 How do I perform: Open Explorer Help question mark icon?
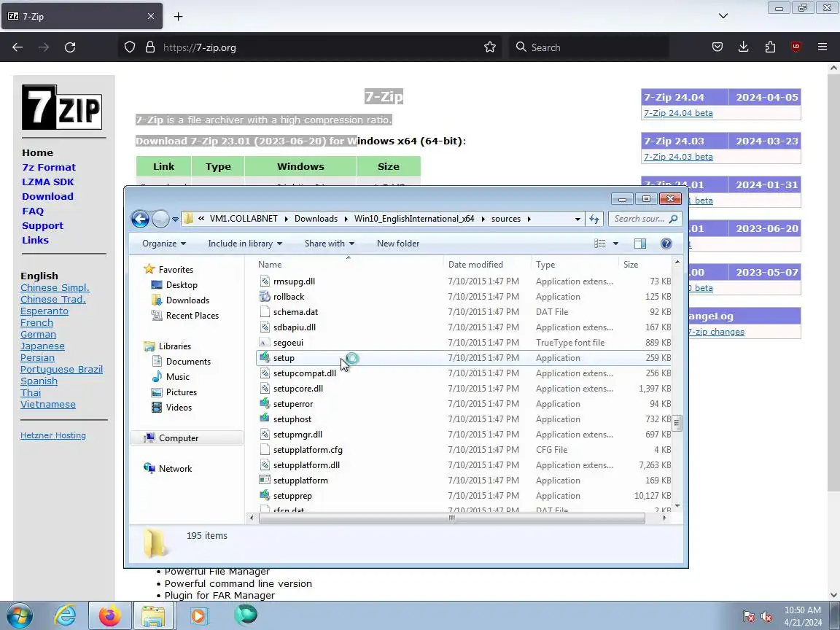point(666,244)
